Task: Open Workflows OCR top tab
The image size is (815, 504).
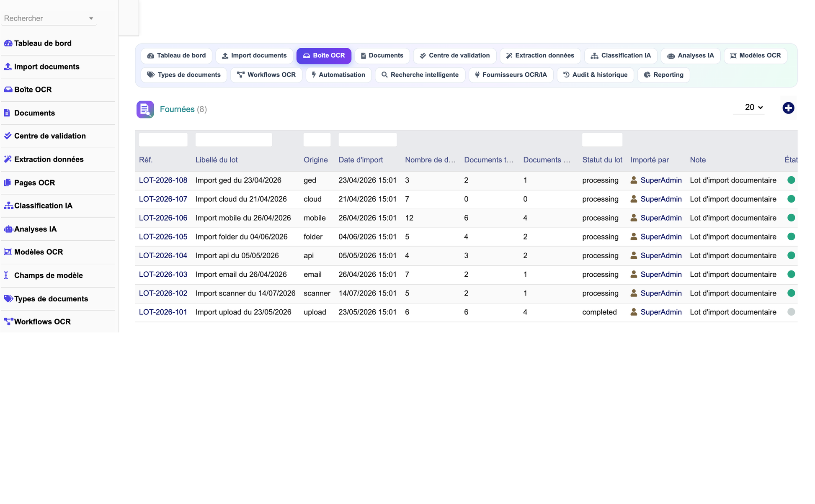Action: coord(266,75)
